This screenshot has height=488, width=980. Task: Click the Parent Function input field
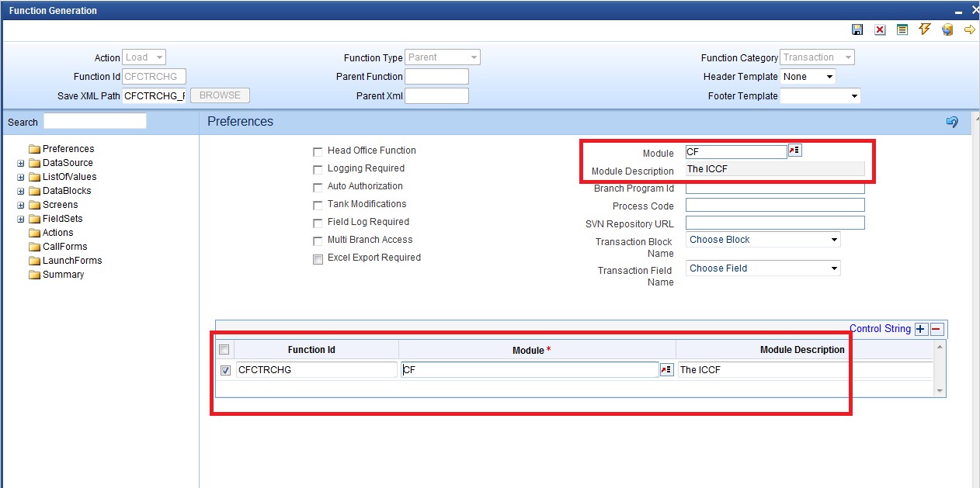coord(437,77)
